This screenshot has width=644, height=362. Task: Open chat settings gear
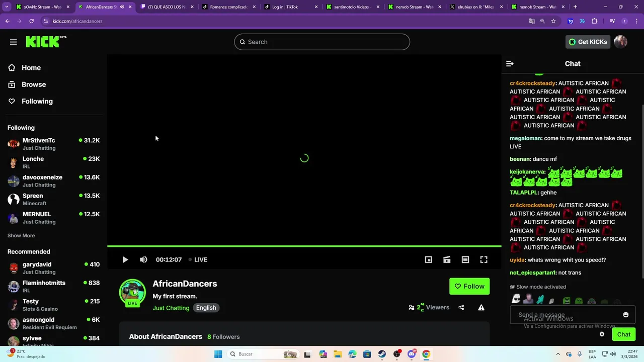click(602, 334)
